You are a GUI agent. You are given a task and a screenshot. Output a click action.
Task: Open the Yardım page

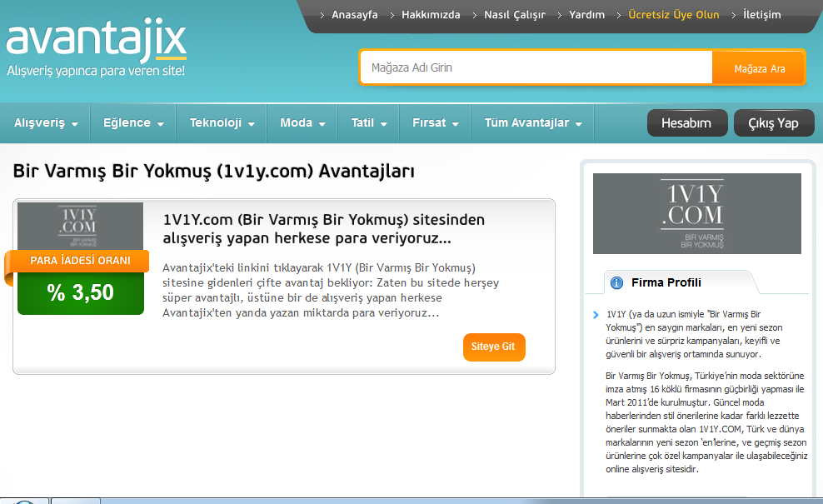(x=586, y=15)
